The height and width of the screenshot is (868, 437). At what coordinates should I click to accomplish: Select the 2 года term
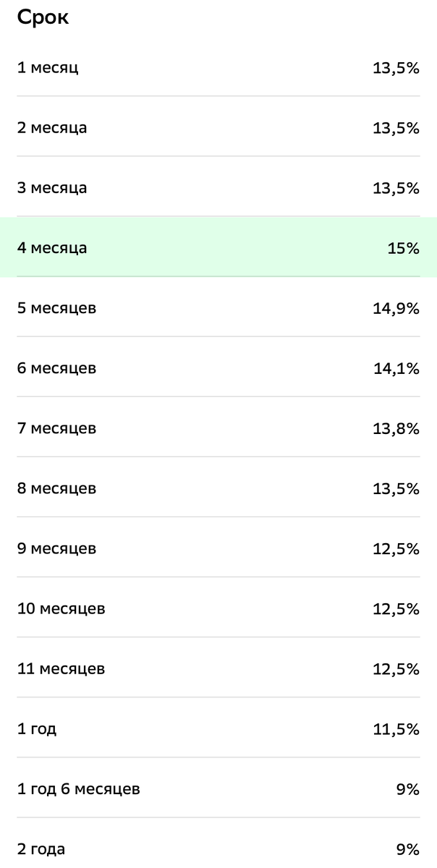[218, 845]
